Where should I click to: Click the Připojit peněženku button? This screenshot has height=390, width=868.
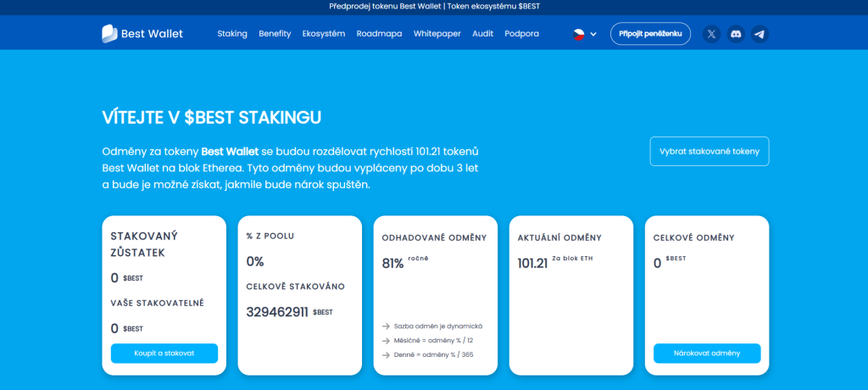[650, 34]
